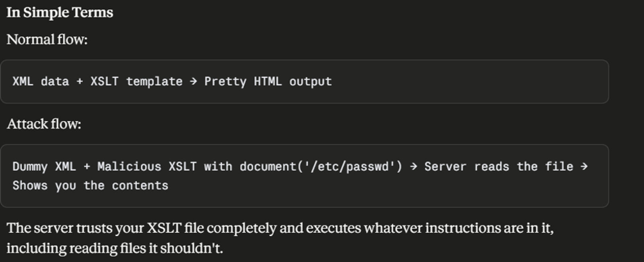Click the "Server reads the file" text

pos(499,166)
